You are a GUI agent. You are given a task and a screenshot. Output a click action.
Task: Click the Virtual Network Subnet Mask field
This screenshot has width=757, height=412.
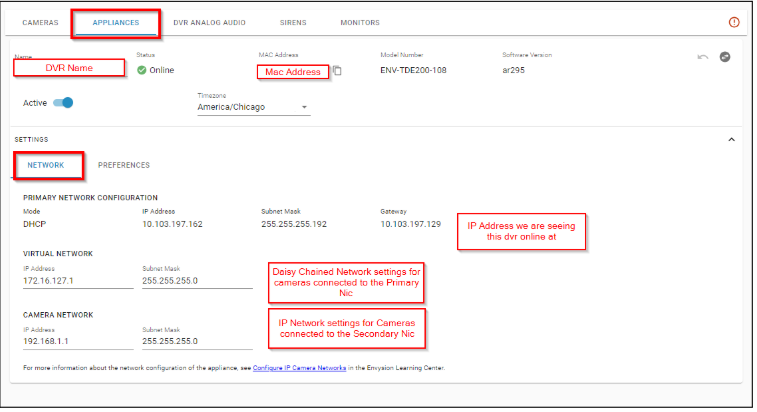click(197, 280)
